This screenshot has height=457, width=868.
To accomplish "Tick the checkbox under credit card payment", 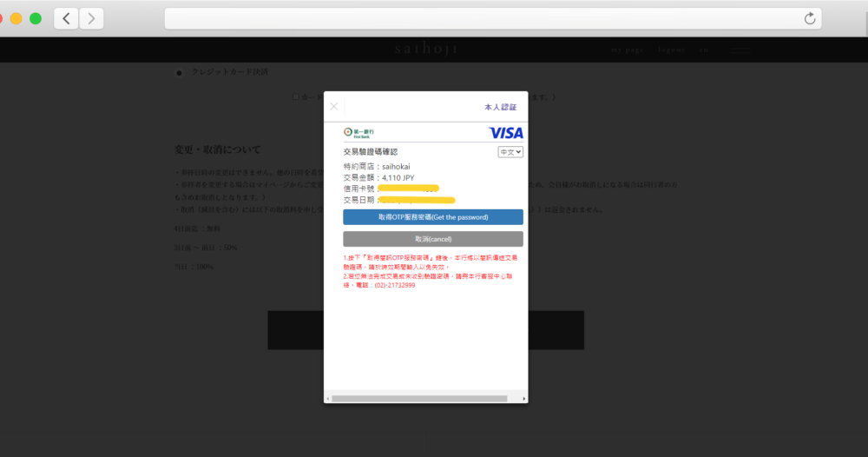I will click(296, 97).
